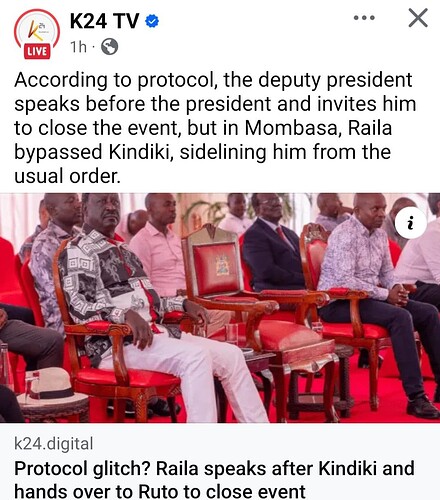This screenshot has width=440, height=500.
Task: Open the article photo thumbnail
Action: [220, 308]
